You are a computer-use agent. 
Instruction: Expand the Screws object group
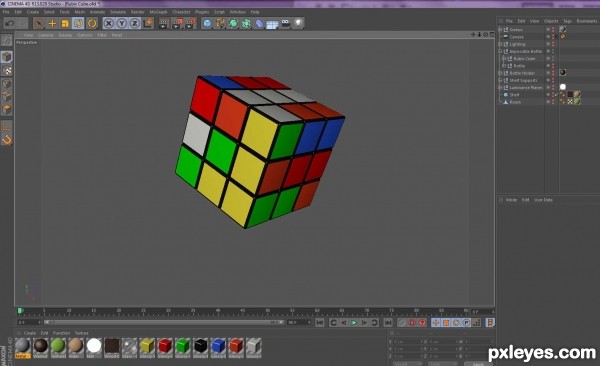[500, 29]
